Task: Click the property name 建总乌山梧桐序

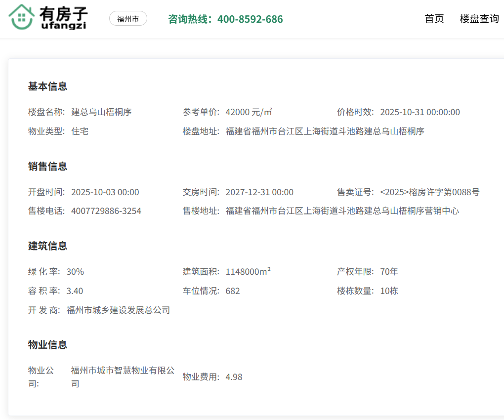Action: 101,112
